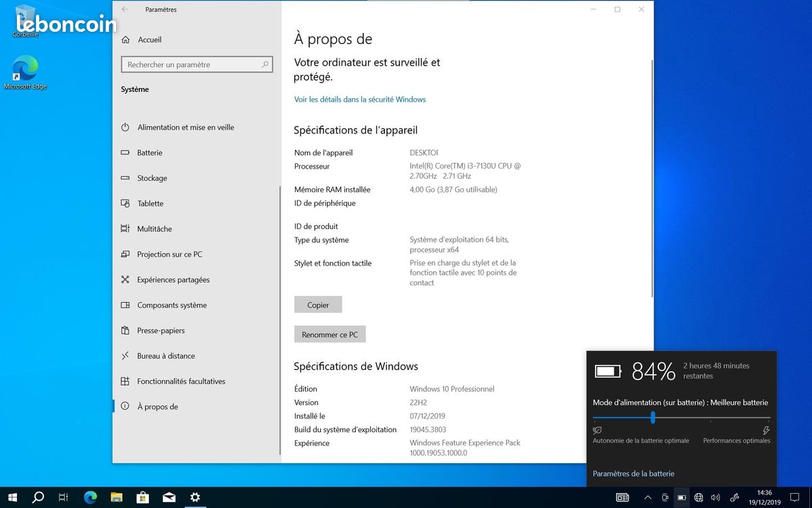This screenshot has width=812, height=508.
Task: Click the Bureau à distance icon
Action: [x=125, y=356]
